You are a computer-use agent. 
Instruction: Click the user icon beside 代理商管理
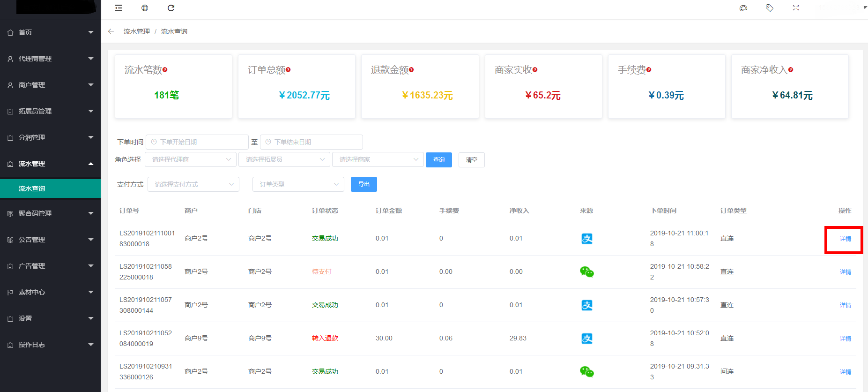click(x=10, y=59)
